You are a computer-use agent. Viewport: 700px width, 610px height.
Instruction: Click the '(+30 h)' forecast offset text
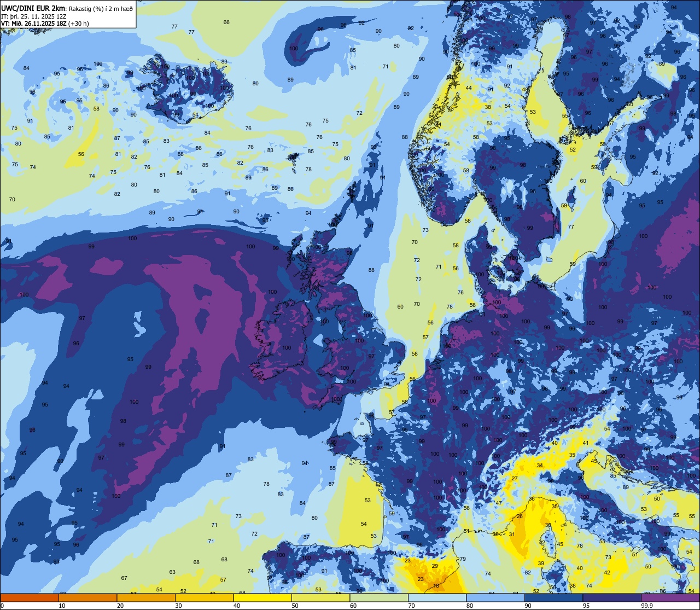[x=79, y=23]
